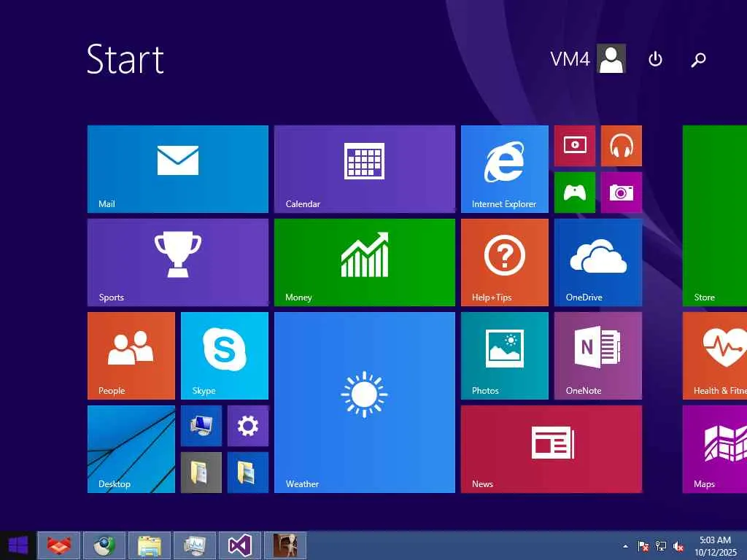Click the Windows Start button in taskbar

tap(18, 545)
